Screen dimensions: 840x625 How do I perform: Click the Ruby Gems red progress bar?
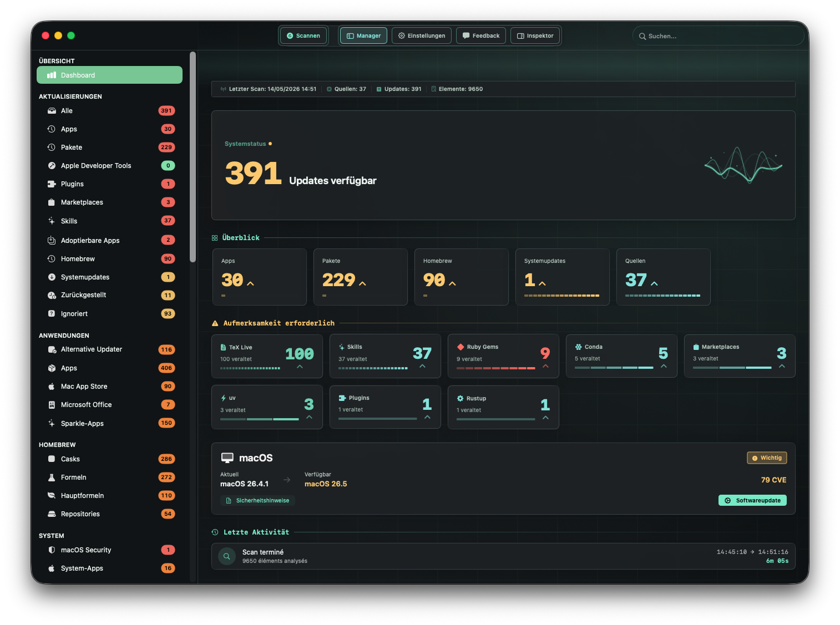pyautogui.click(x=496, y=368)
